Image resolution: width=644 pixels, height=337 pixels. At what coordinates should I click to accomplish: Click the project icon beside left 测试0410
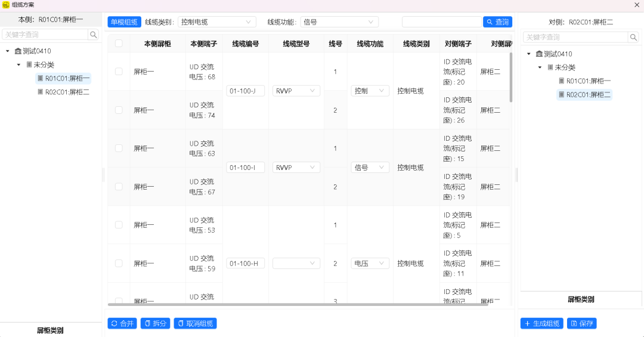[18, 51]
